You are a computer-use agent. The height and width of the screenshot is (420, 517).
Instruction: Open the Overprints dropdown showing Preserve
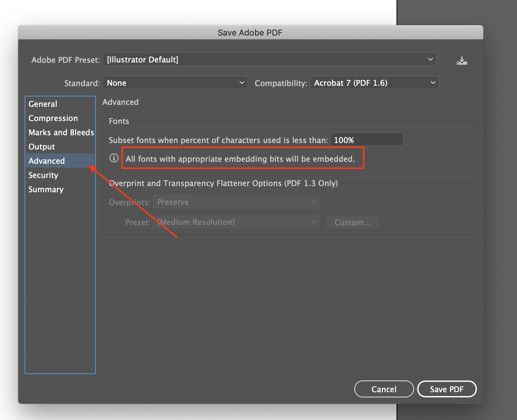point(236,202)
